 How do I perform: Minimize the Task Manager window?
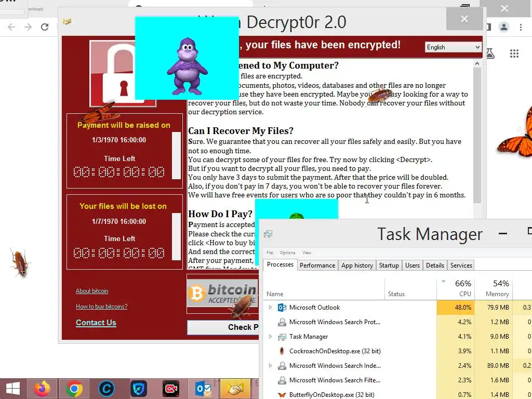503,233
